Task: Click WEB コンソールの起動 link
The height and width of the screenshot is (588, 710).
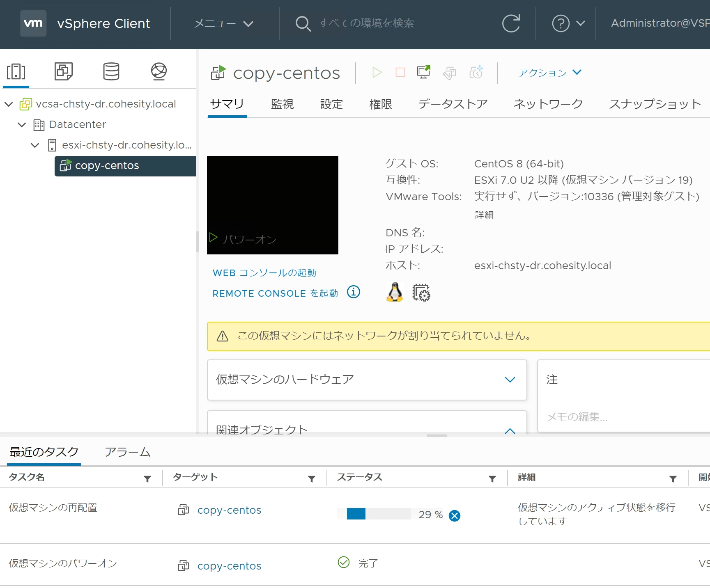Action: 264,273
